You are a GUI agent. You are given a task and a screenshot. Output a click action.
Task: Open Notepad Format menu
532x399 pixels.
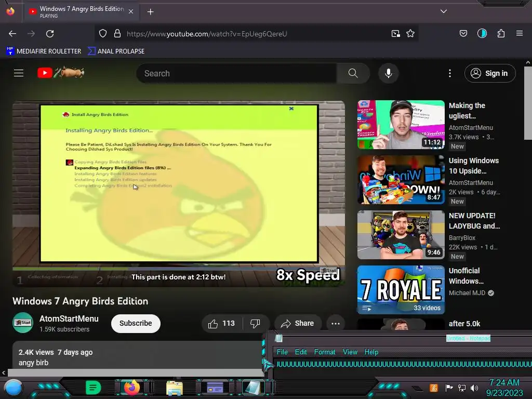[x=325, y=352]
